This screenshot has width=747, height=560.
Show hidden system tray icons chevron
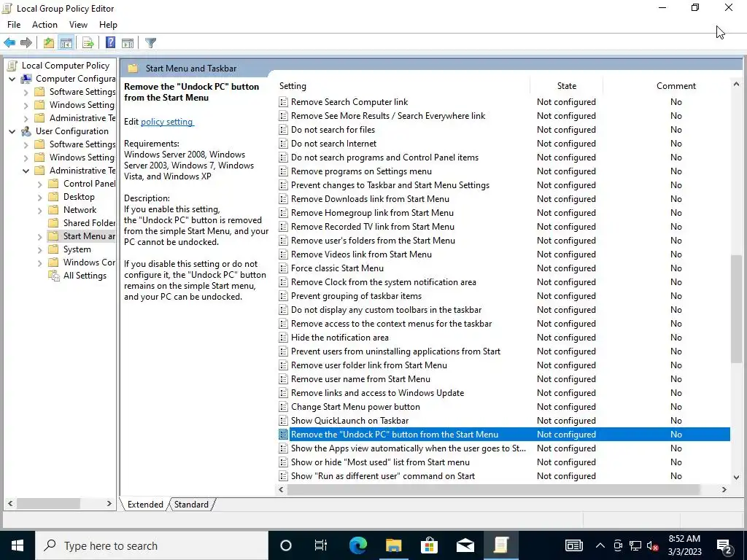pos(600,545)
